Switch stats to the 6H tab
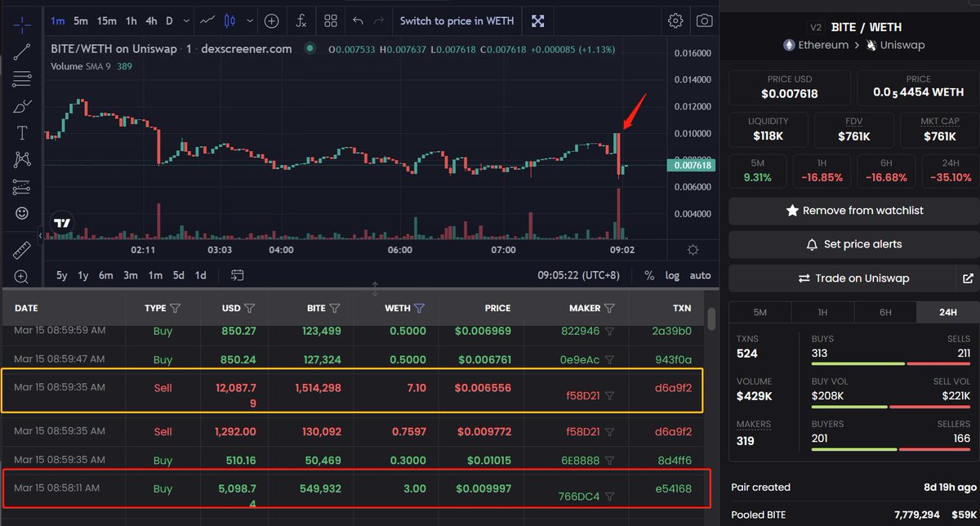This screenshot has width=980, height=526. [x=885, y=312]
